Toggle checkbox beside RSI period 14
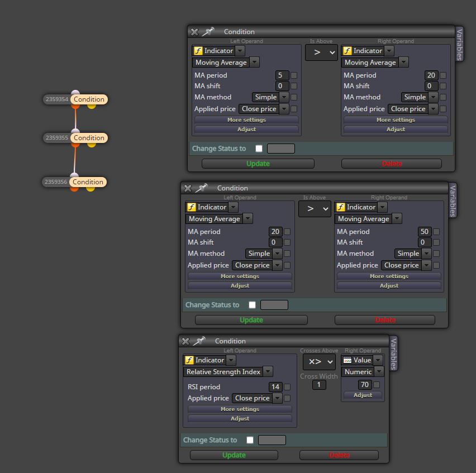Screen dimensions: 476x473 (x=287, y=387)
